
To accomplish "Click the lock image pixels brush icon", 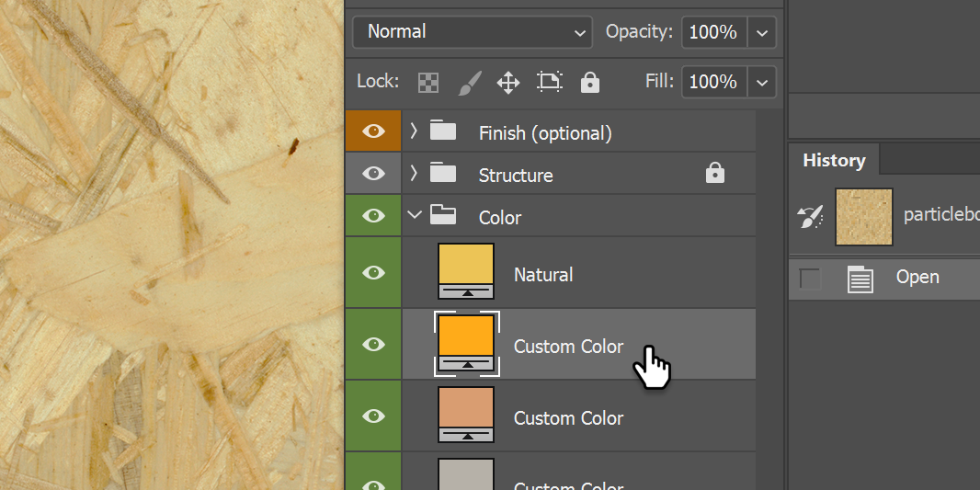I will click(x=470, y=83).
